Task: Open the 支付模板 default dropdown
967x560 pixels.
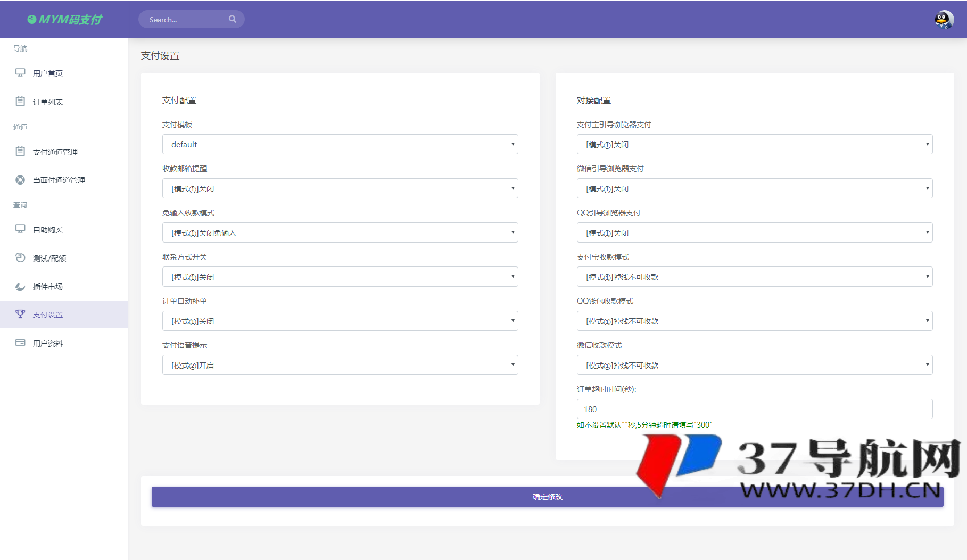Action: tap(340, 145)
